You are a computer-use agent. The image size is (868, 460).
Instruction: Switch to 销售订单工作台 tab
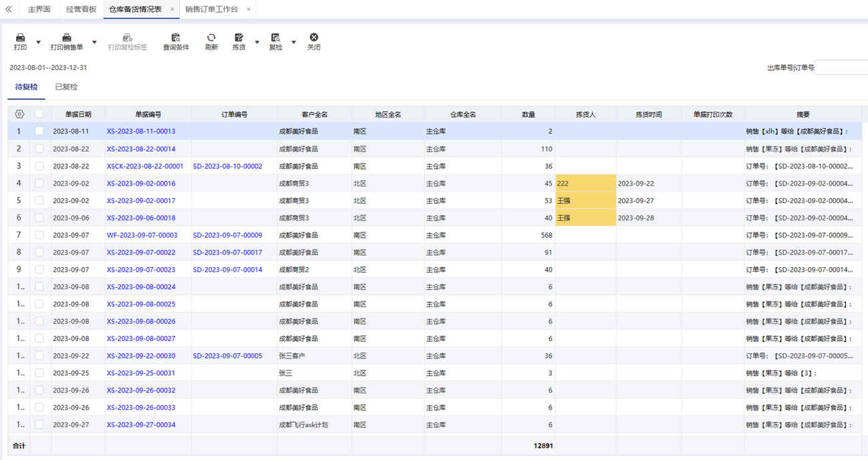[x=212, y=9]
